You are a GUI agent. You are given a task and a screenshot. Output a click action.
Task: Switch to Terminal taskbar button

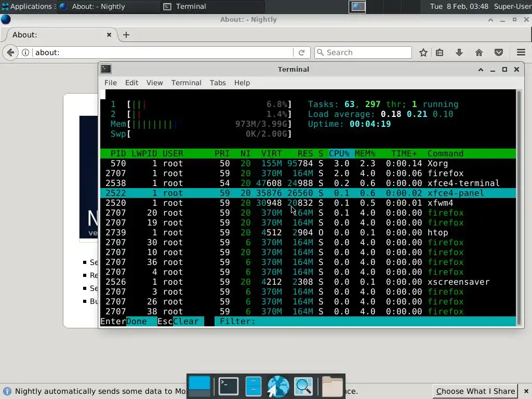pos(212,6)
